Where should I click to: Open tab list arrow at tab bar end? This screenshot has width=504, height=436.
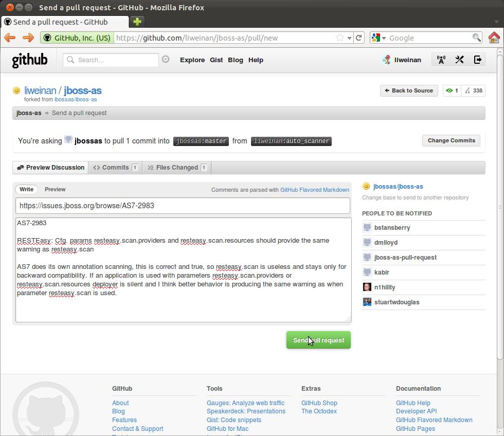[497, 22]
